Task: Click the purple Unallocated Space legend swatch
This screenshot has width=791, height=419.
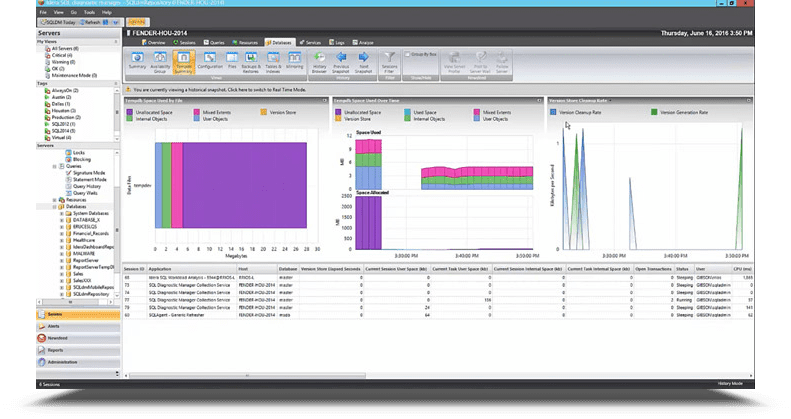Action: pyautogui.click(x=130, y=112)
